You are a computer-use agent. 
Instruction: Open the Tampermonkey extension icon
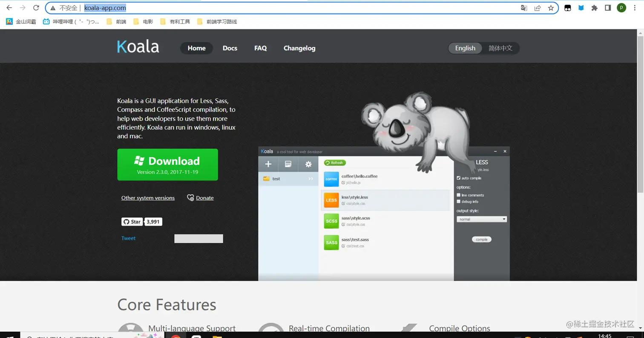[567, 8]
